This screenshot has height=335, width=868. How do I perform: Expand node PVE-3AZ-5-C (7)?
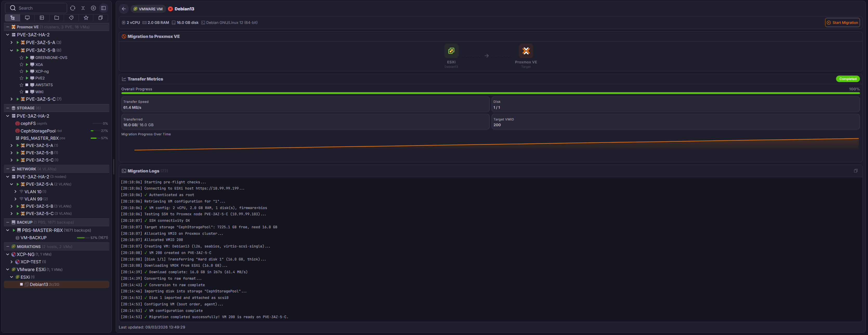(x=11, y=99)
